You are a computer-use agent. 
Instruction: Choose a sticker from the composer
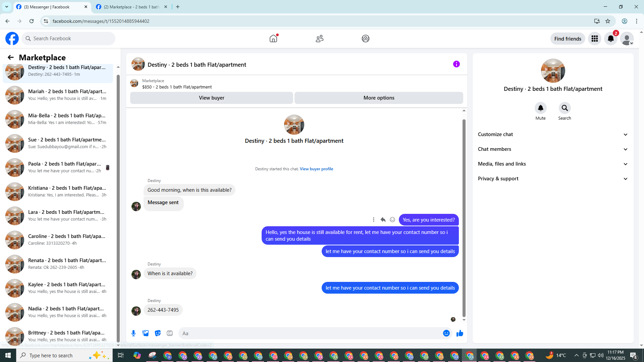pyautogui.click(x=158, y=333)
